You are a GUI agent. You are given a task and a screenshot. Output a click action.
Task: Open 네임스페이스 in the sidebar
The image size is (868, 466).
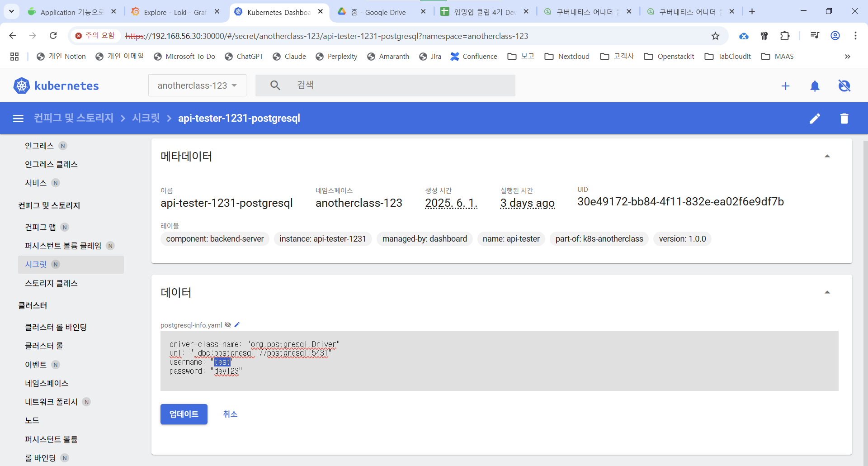47,383
